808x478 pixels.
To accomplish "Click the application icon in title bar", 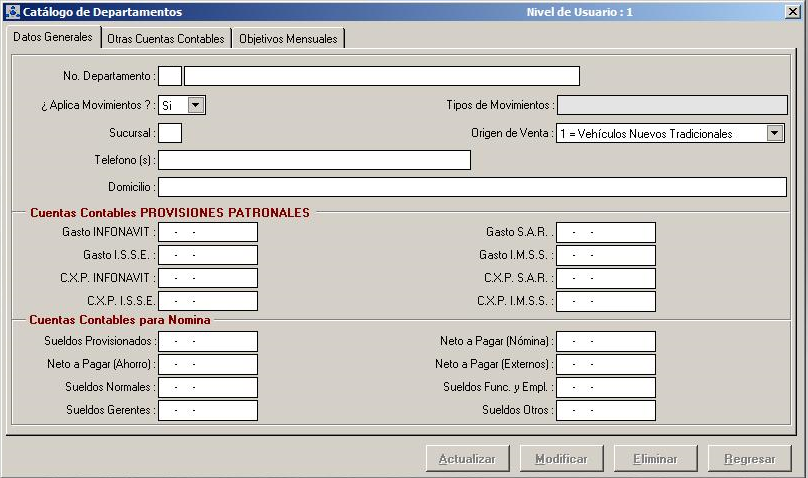I will (x=12, y=12).
